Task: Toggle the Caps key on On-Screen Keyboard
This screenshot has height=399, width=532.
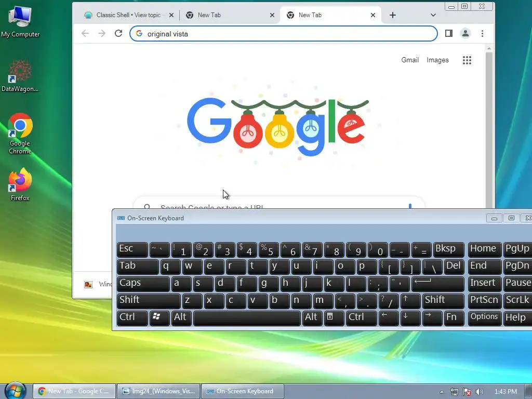Action: click(x=143, y=284)
